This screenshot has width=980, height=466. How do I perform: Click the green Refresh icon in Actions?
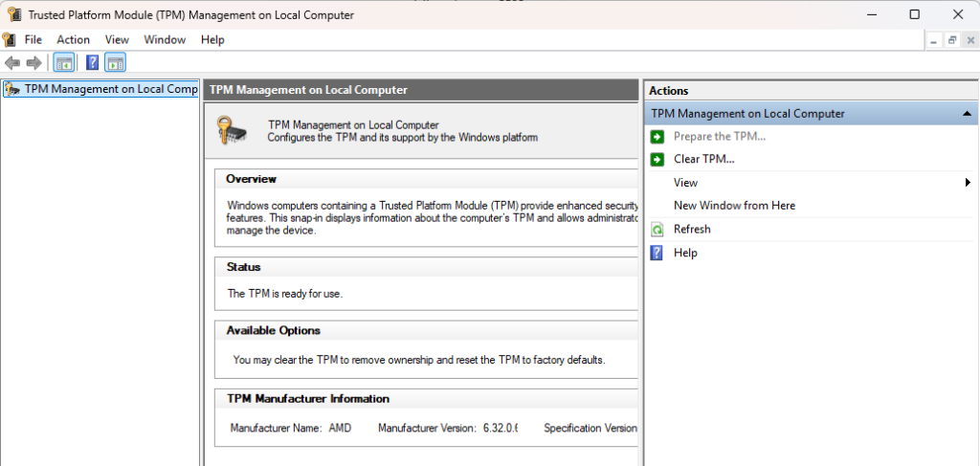point(657,230)
